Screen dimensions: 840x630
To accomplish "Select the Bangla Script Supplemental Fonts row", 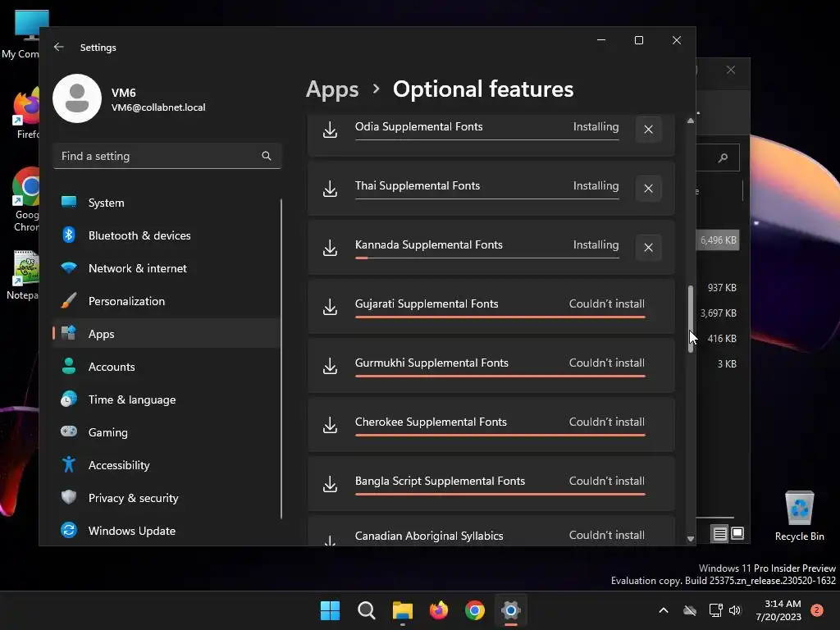I will (x=491, y=483).
